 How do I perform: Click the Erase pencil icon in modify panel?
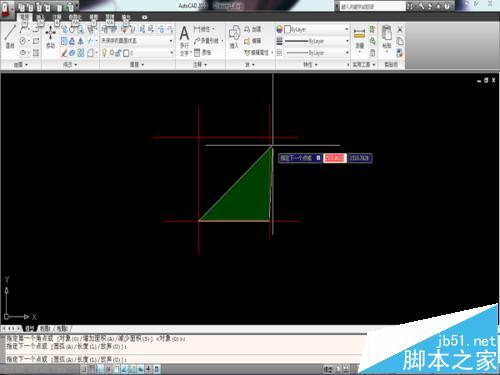pyautogui.click(x=64, y=53)
